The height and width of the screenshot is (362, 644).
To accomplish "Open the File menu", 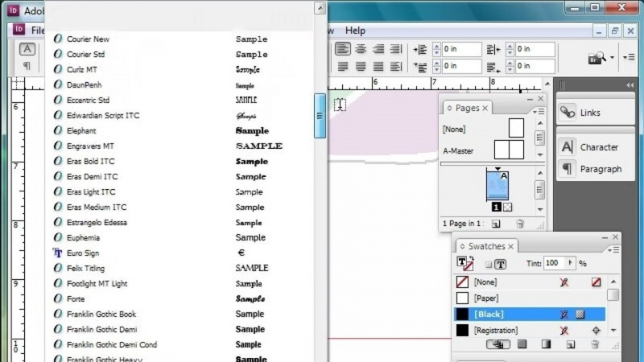I will point(38,31).
